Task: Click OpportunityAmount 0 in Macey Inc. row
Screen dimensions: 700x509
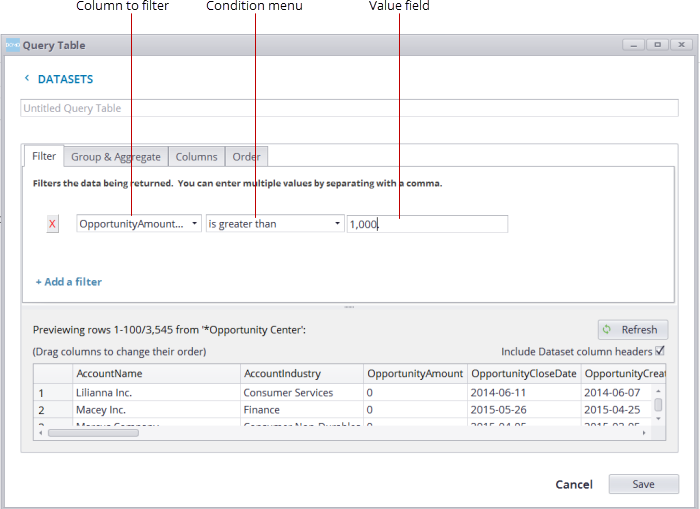Action: click(x=415, y=410)
